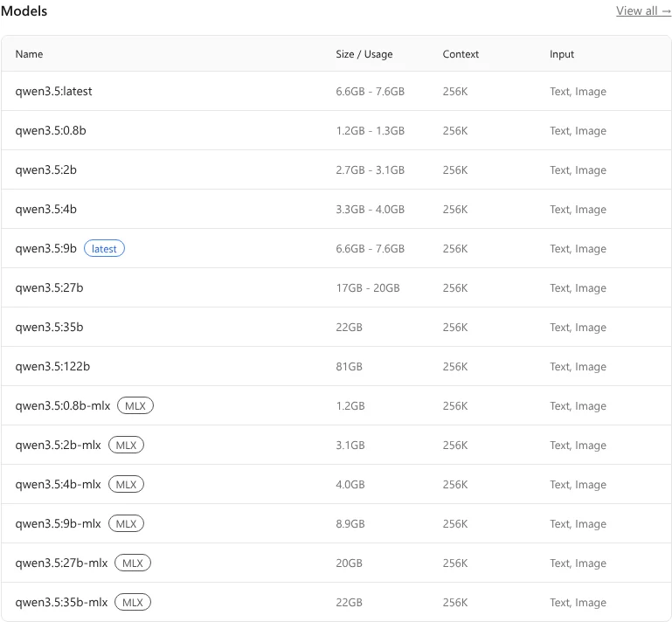This screenshot has height=622, width=672.
Task: Select the 3.1GB size in qwen3.5:2b-mlx row
Action: [350, 445]
